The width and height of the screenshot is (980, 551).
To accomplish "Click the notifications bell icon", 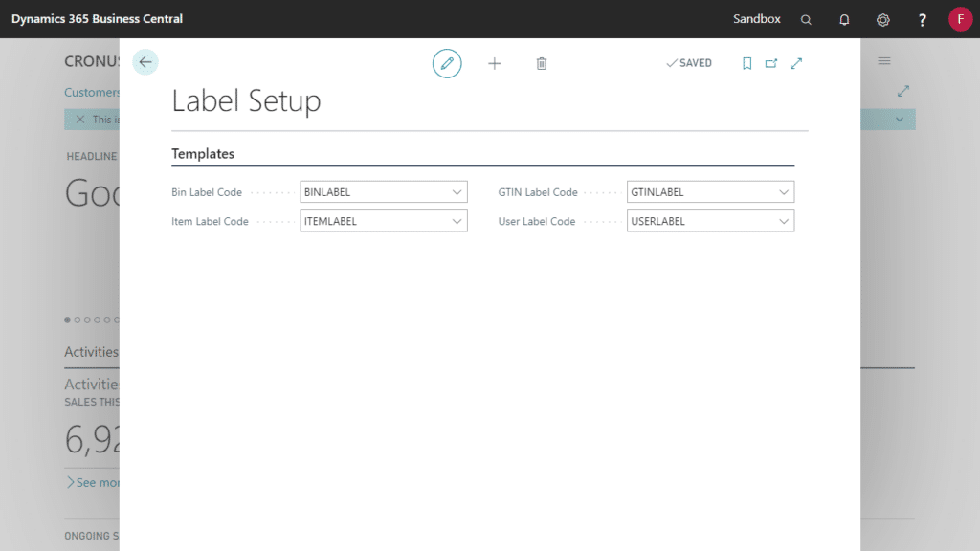I will pos(844,19).
